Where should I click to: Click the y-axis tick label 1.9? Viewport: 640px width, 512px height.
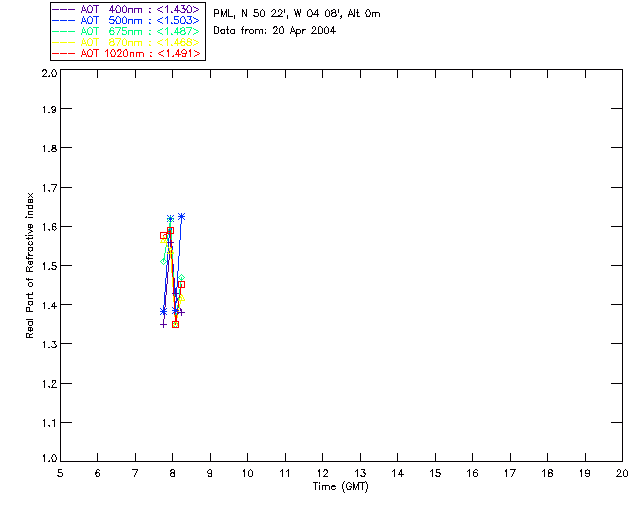[49, 109]
